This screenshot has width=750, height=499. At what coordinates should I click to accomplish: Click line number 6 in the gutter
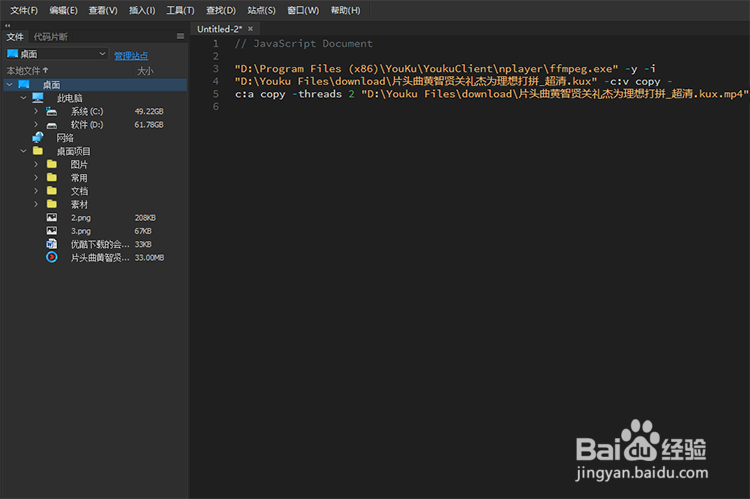coord(216,106)
